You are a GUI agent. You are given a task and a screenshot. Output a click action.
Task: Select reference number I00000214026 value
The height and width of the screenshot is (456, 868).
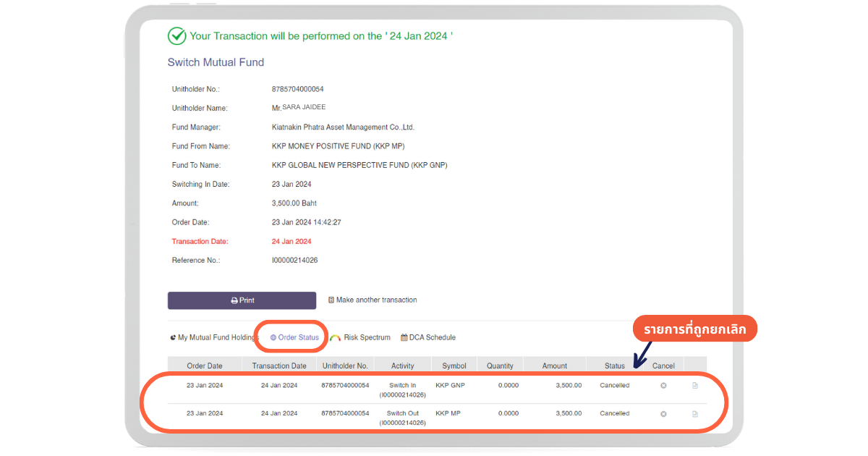pyautogui.click(x=294, y=261)
